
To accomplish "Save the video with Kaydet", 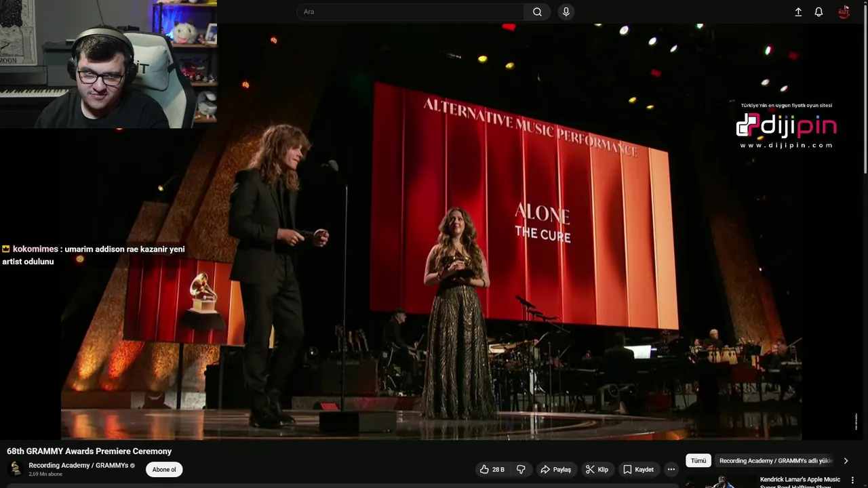I will click(638, 469).
